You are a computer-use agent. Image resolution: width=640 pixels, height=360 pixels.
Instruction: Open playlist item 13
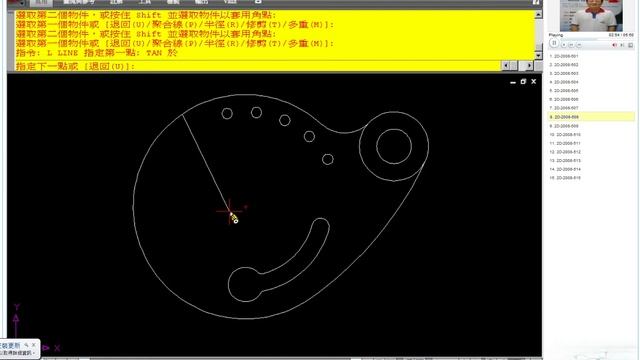[565, 160]
